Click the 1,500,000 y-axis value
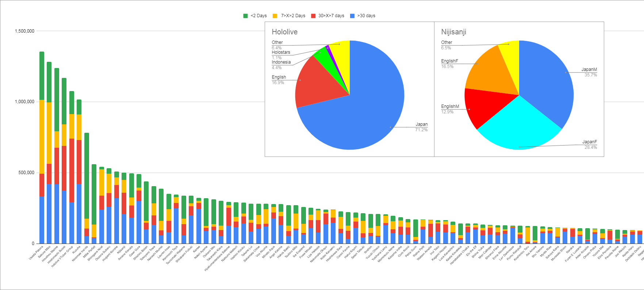This screenshot has height=290, width=644. [x=24, y=31]
